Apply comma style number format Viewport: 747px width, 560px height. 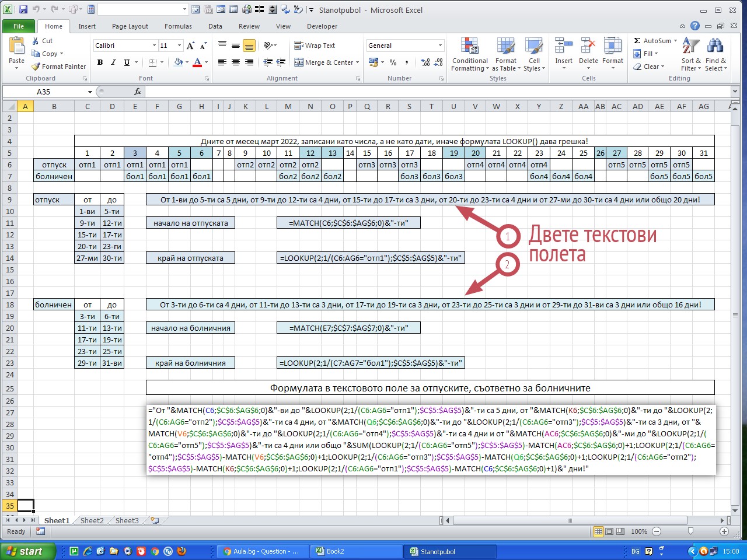click(x=407, y=62)
